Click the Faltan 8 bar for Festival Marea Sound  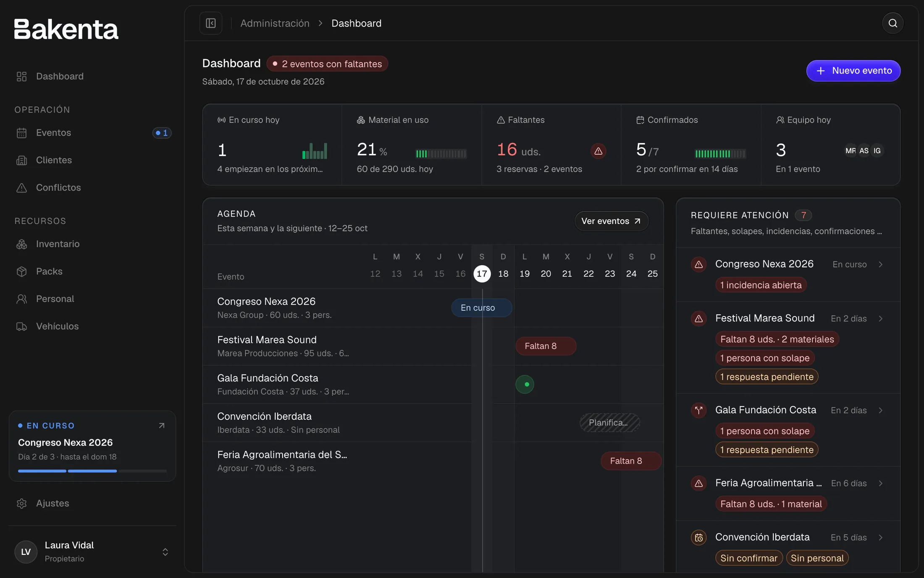[x=546, y=346]
